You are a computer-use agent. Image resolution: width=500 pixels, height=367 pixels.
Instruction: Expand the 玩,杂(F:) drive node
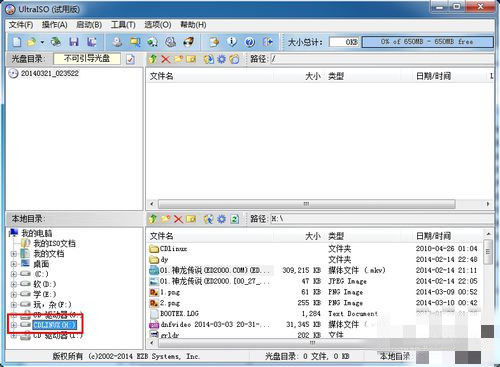(x=14, y=304)
